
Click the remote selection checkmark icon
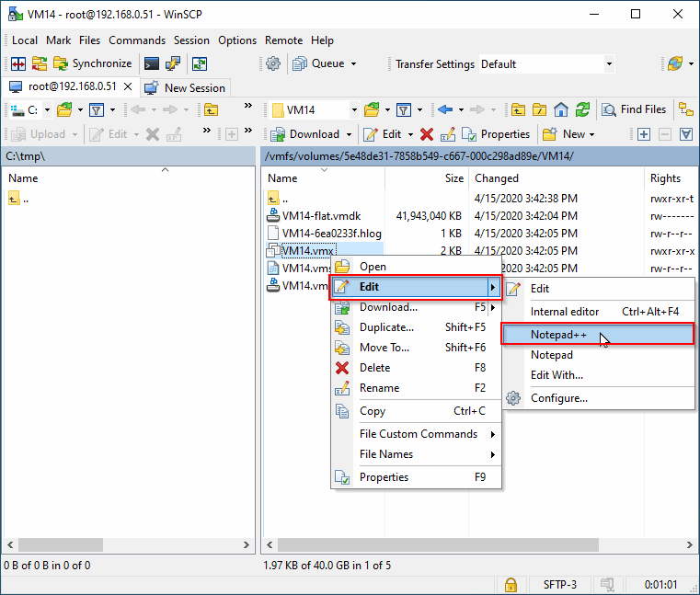click(x=686, y=134)
